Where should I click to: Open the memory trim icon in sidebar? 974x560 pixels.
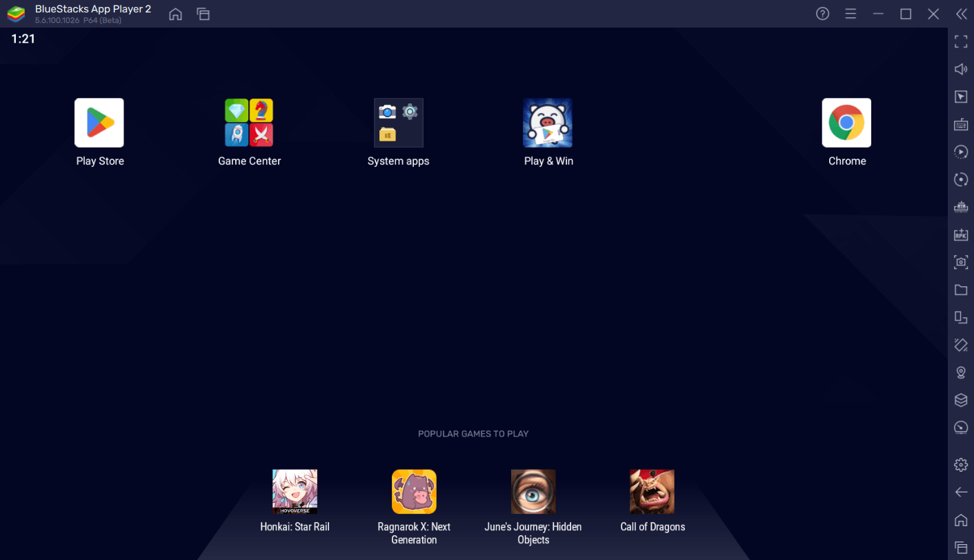pyautogui.click(x=961, y=207)
